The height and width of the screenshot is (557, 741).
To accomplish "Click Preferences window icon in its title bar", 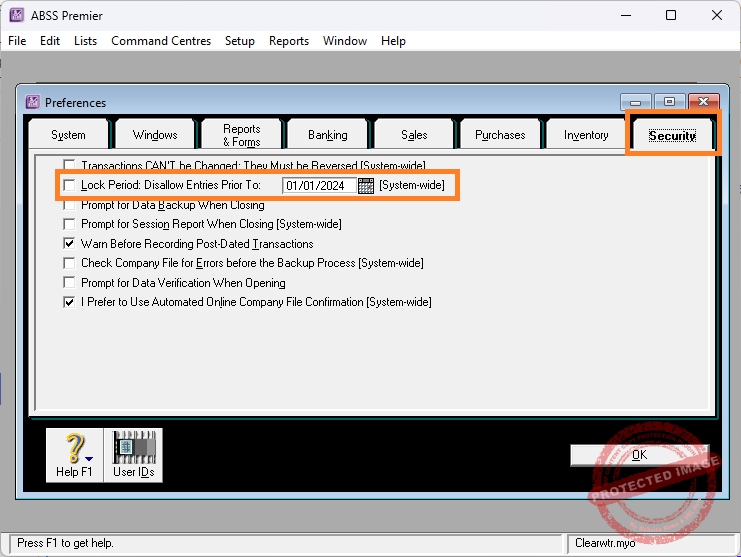I will click(32, 102).
